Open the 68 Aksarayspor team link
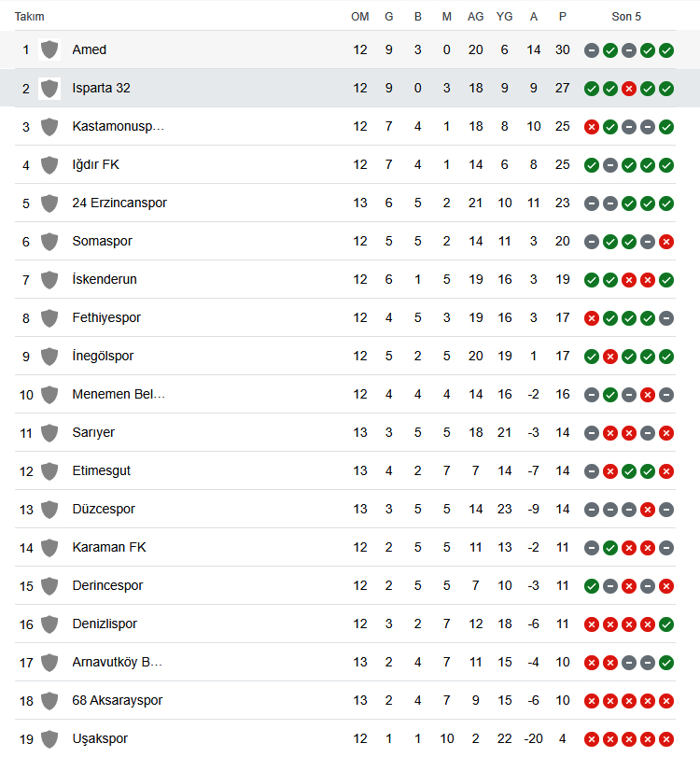Viewport: 700px width, 757px height. click(x=118, y=700)
